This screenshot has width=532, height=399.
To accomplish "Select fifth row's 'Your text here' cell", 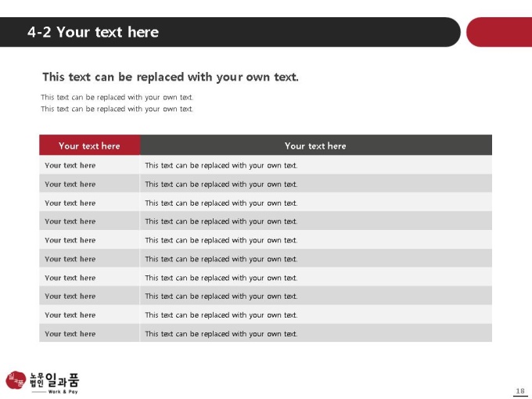I will coord(89,240).
